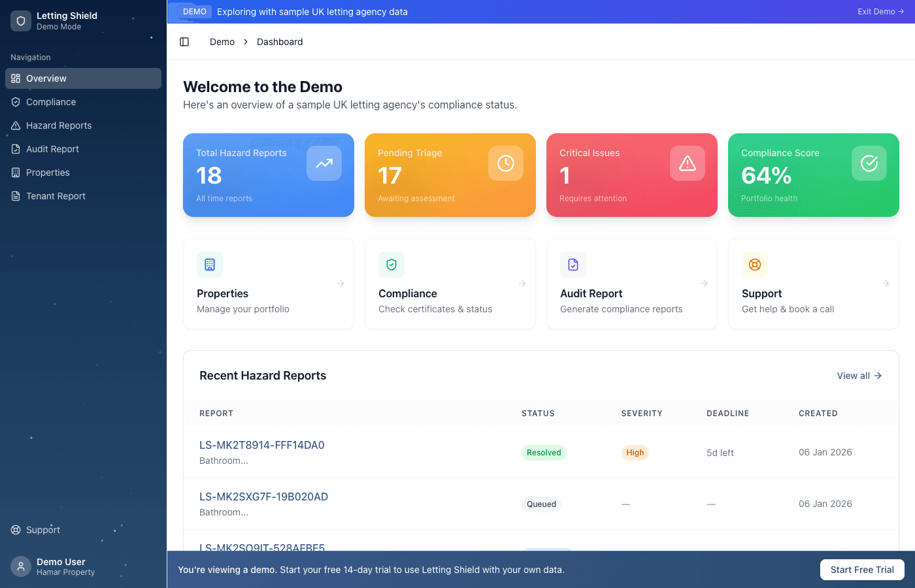Viewport: 915px width, 588px height.
Task: Select the Hazard Reports warning icon in sidebar
Action: [x=14, y=125]
